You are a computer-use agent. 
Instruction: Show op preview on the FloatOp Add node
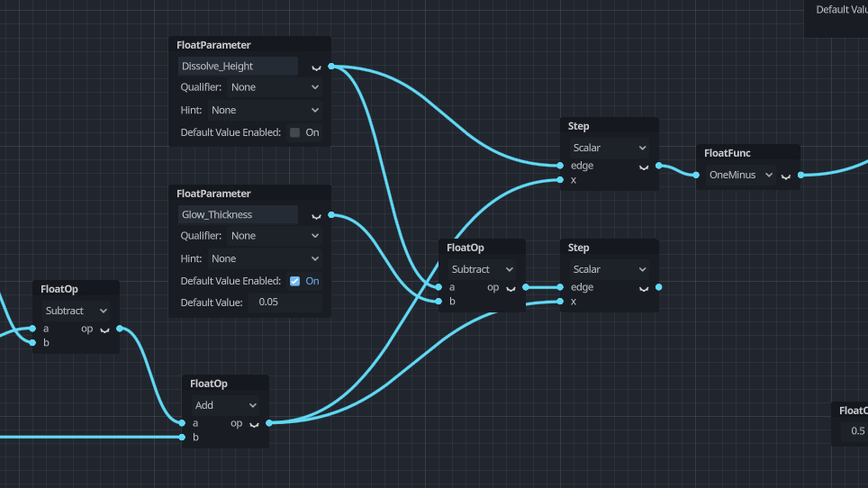click(x=254, y=424)
